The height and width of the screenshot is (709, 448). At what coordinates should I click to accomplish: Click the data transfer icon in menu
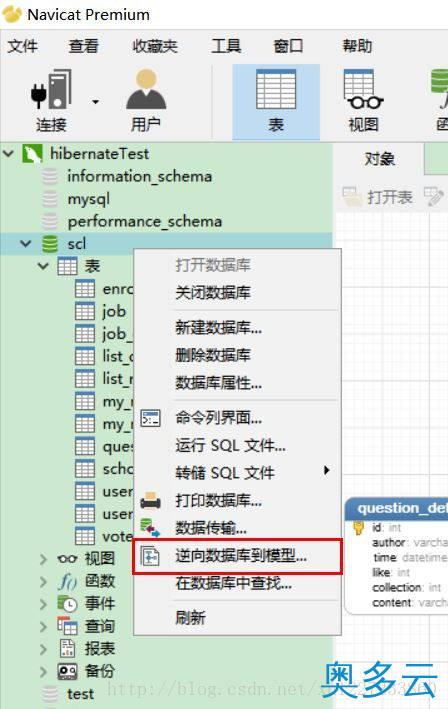[x=150, y=528]
